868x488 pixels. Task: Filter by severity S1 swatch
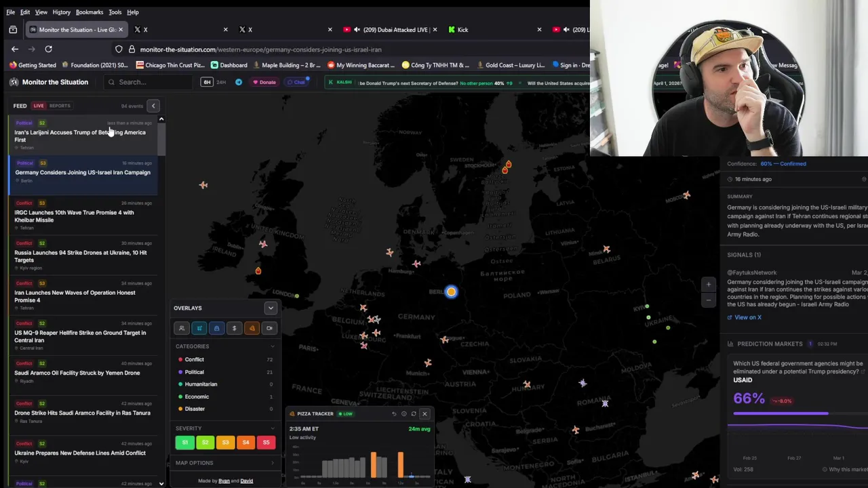(x=185, y=443)
